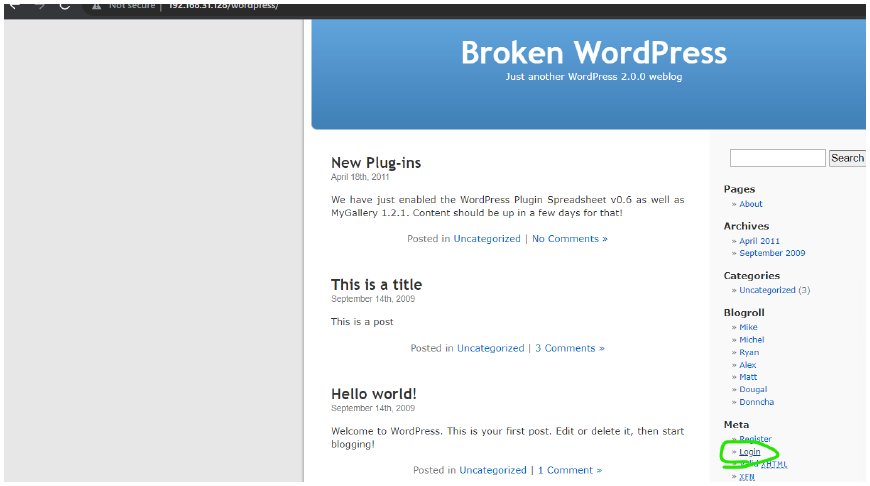Open the 3 Comments » link
The width and height of the screenshot is (870, 486).
[570, 348]
